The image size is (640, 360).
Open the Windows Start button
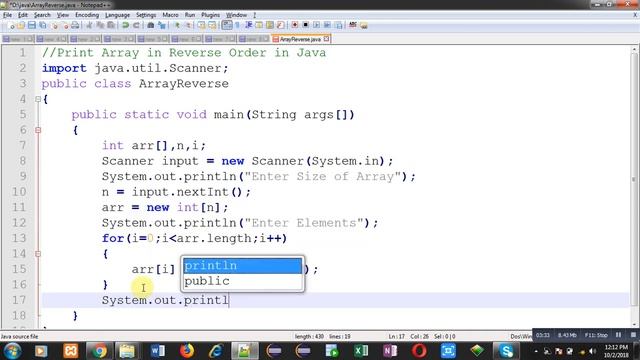coord(12,351)
